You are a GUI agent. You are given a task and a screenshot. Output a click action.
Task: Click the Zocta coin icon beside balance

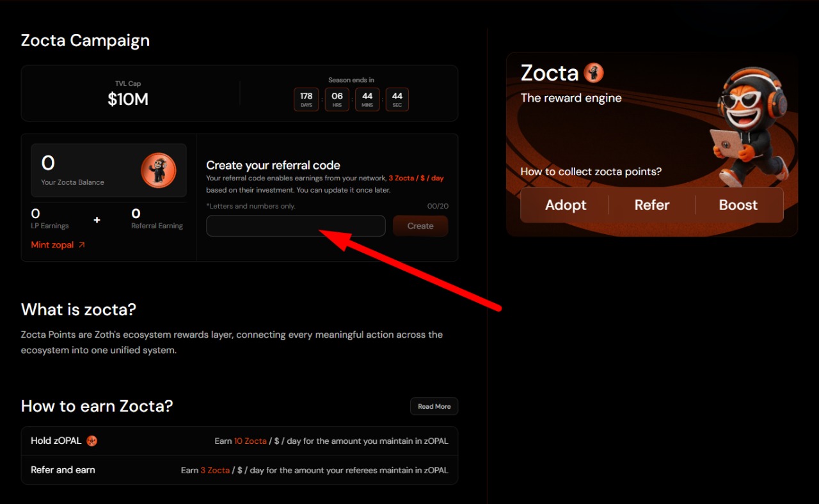click(x=158, y=170)
